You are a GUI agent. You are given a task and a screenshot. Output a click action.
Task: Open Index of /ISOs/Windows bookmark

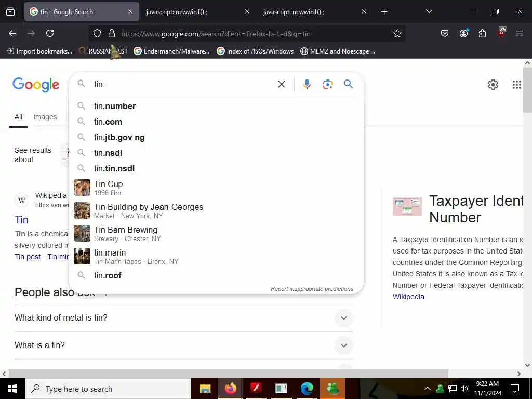click(255, 51)
